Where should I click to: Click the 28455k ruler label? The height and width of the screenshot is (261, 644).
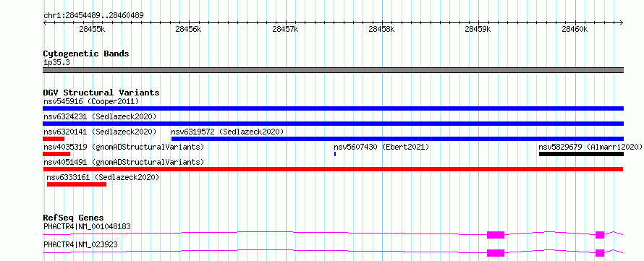93,30
